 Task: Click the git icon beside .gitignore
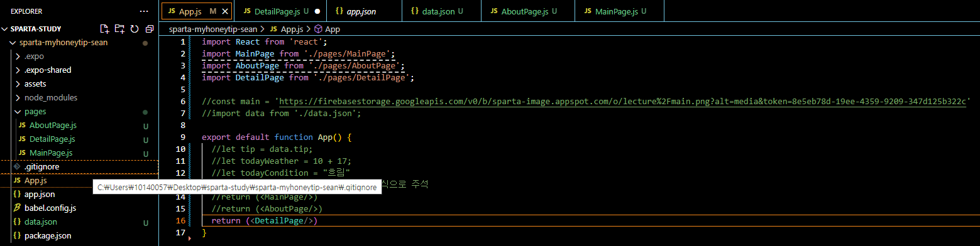(17, 167)
